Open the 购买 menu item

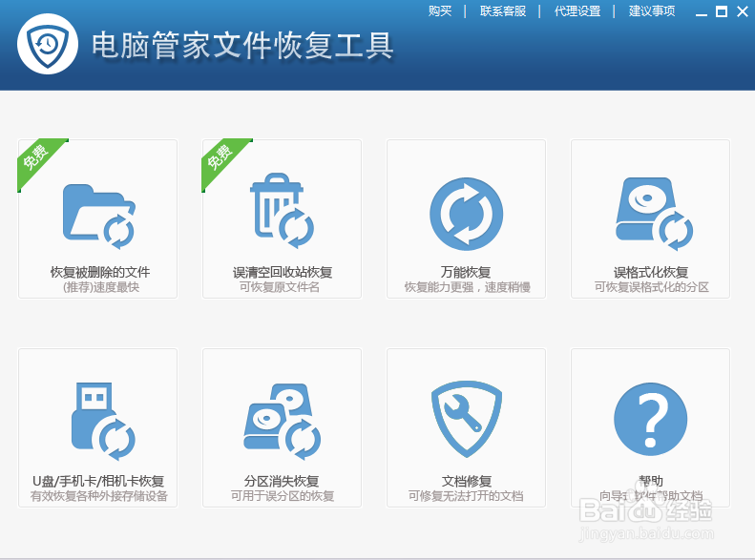pyautogui.click(x=440, y=11)
